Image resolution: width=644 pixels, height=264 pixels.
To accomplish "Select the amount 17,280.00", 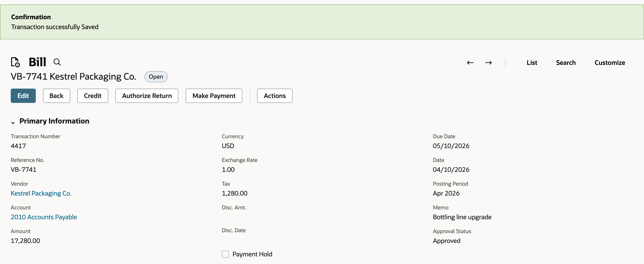I will coord(25,241).
